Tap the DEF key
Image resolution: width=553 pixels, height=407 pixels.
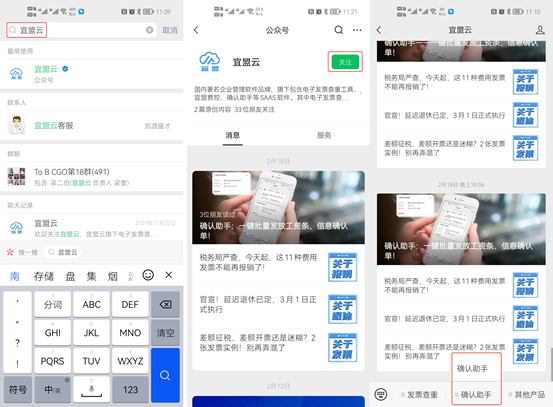click(130, 304)
